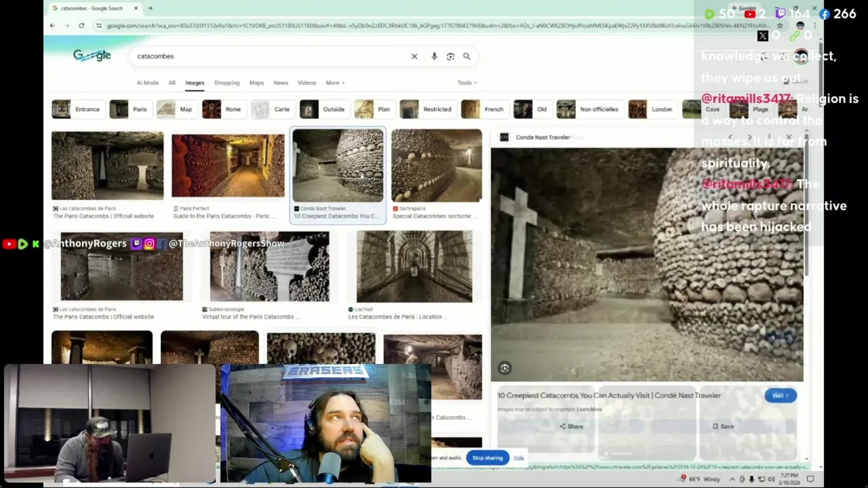
Task: Click the Visit button in preview panel
Action: 780,395
